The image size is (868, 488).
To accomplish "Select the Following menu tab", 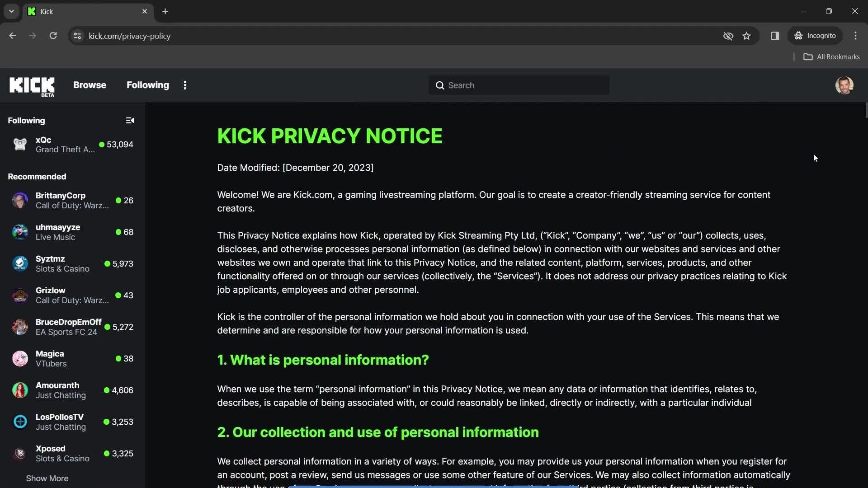I will (147, 84).
